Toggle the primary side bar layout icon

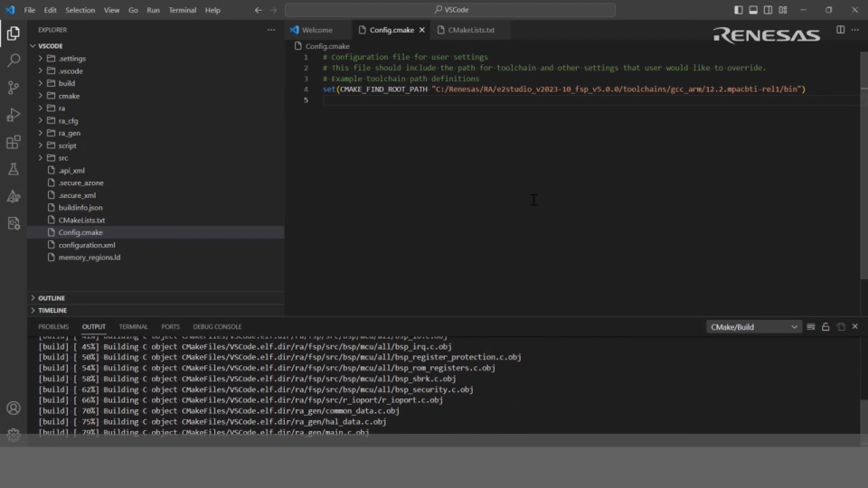pos(739,10)
